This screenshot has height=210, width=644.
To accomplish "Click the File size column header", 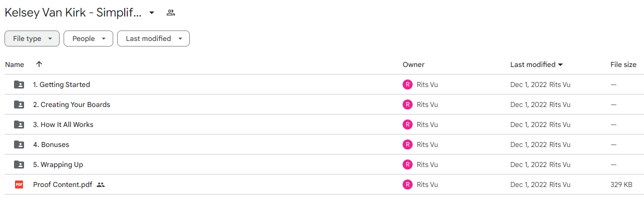I will pos(623,64).
